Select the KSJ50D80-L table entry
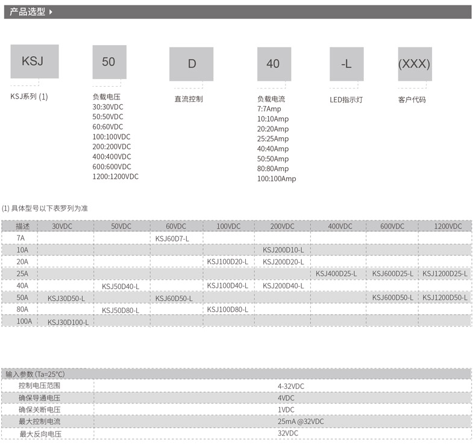The image size is (476, 448). click(121, 310)
